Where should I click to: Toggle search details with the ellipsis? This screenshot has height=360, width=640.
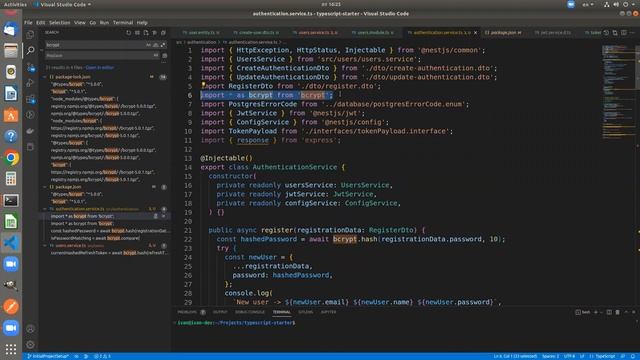point(164,62)
